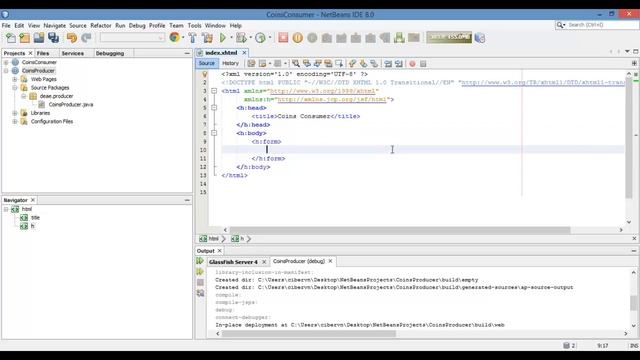640x360 pixels.
Task: Open the project configuration combo box
Action: click(x=132, y=38)
